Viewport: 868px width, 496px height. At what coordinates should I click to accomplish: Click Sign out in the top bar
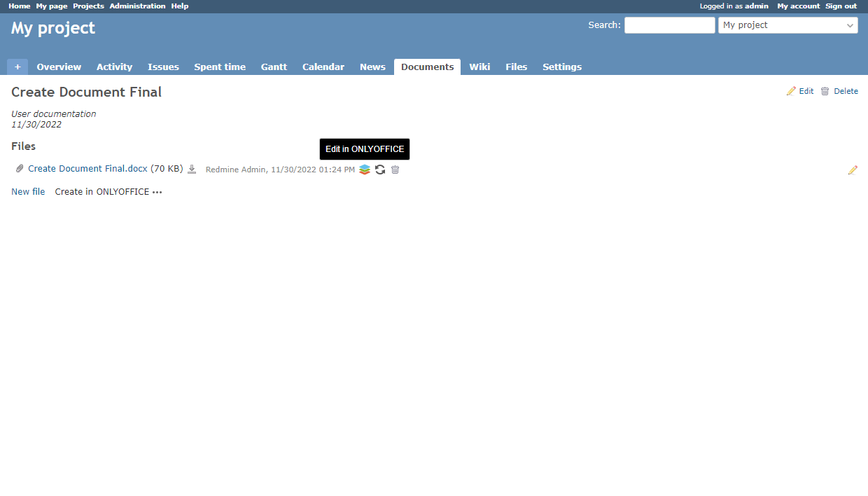point(841,6)
